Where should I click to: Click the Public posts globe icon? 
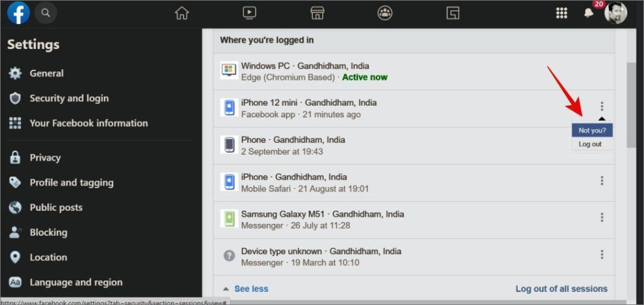15,208
